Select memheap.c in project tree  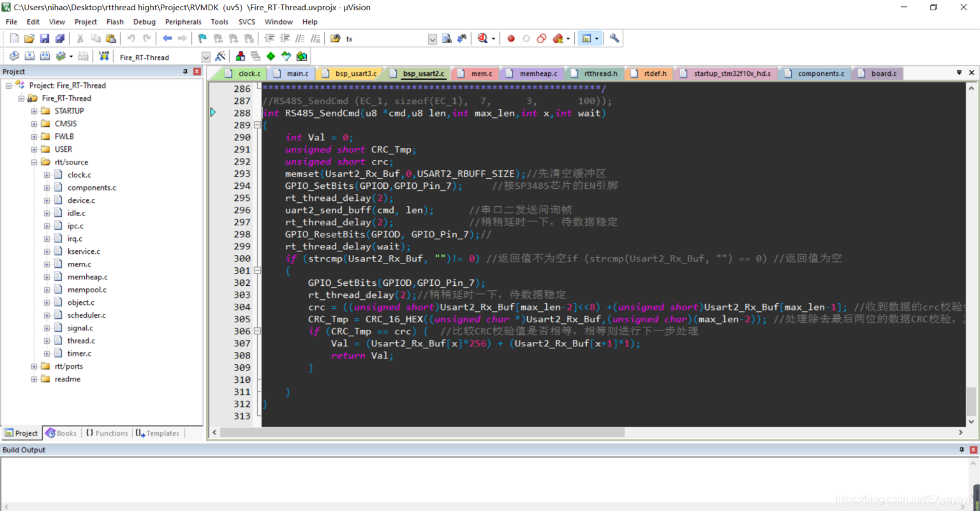(87, 277)
